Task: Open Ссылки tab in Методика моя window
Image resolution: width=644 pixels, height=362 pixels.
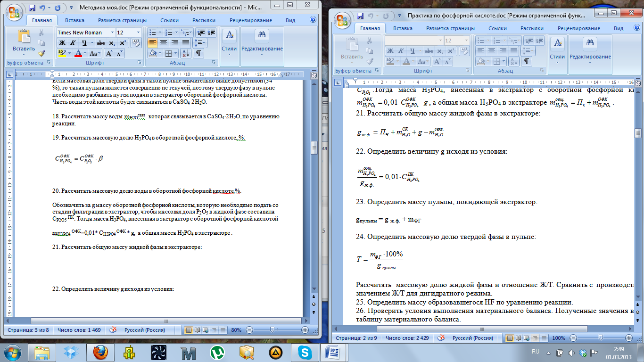Action: 169,20
